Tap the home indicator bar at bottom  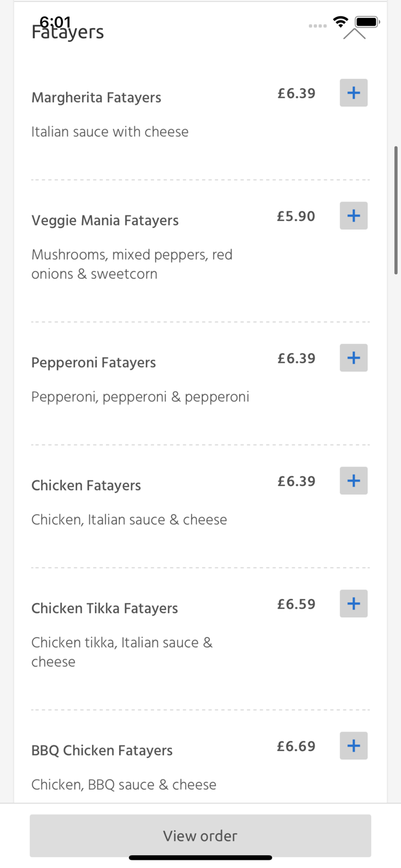coord(200,858)
